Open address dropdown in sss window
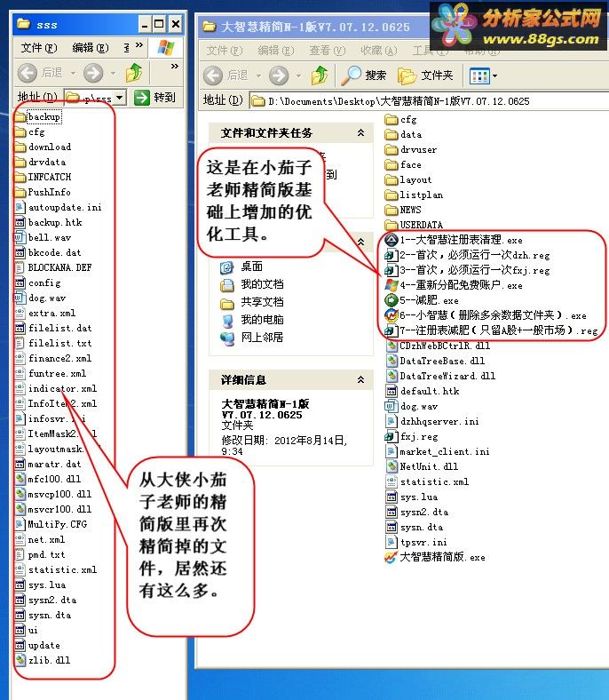The image size is (609, 700). (x=120, y=98)
